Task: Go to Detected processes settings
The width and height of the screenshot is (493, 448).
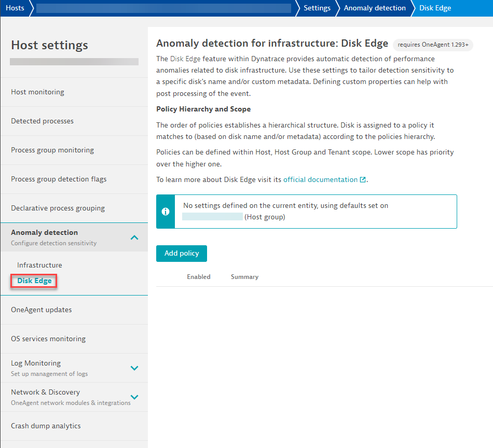Action: point(42,121)
